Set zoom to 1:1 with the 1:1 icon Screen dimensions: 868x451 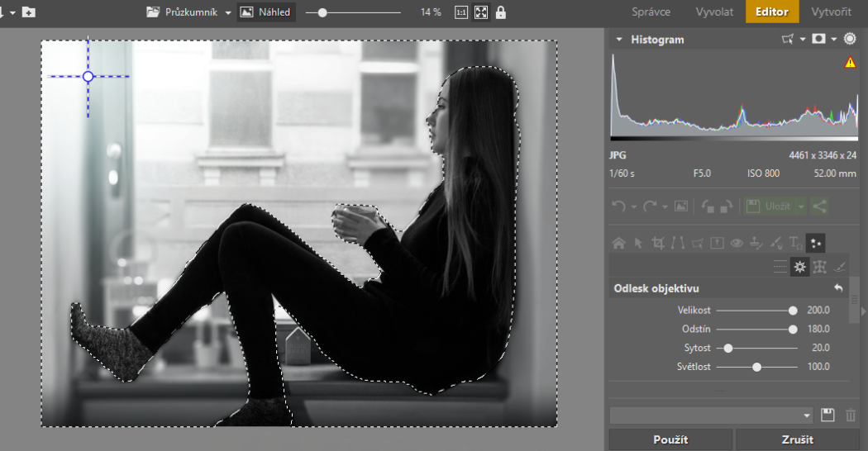[461, 12]
